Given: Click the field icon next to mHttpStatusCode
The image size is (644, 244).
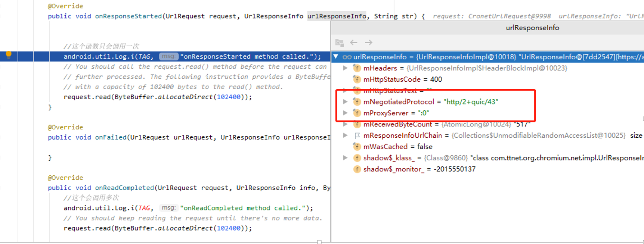Looking at the screenshot, I should (x=357, y=79).
